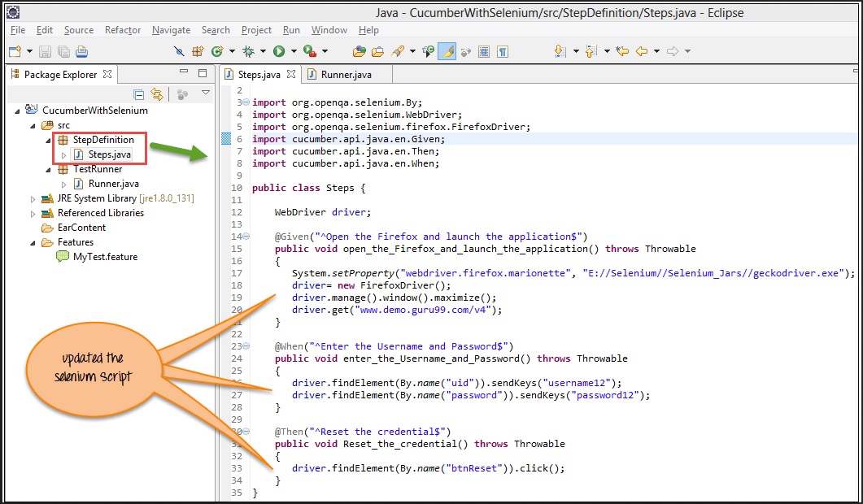Screen dimensions: 863x504
Task: Switch to the Runner.java editor tab
Action: (x=346, y=74)
